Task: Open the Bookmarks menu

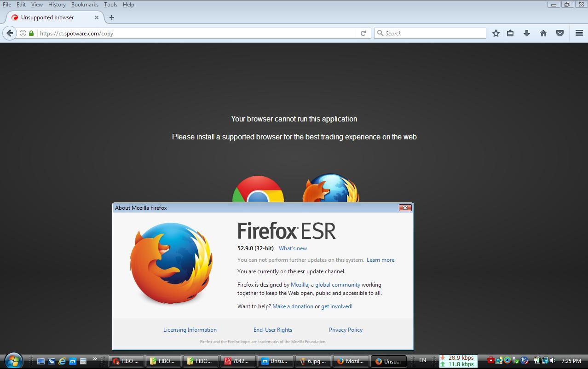Action: tap(85, 5)
